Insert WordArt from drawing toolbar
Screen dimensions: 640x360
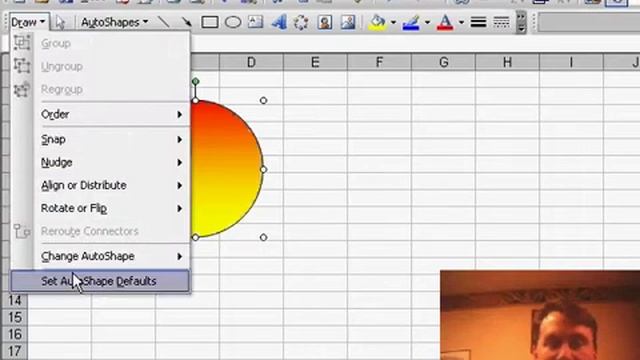click(279, 22)
